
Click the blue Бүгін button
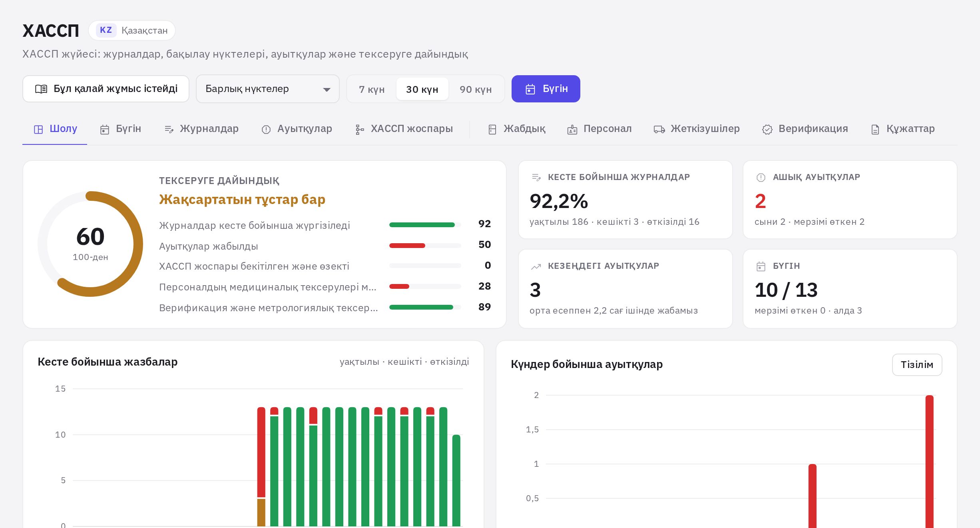click(546, 89)
